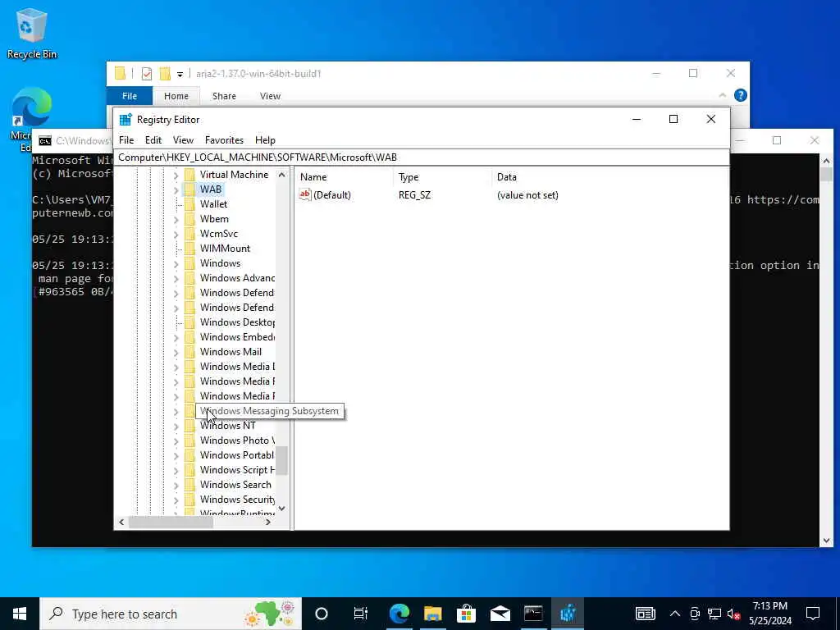This screenshot has height=630, width=840.
Task: Open the Edit menu in Registry Editor
Action: tap(153, 139)
